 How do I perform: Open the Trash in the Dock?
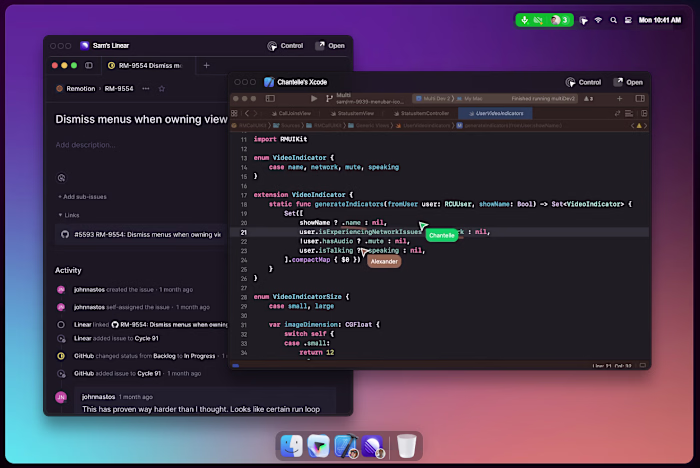407,446
